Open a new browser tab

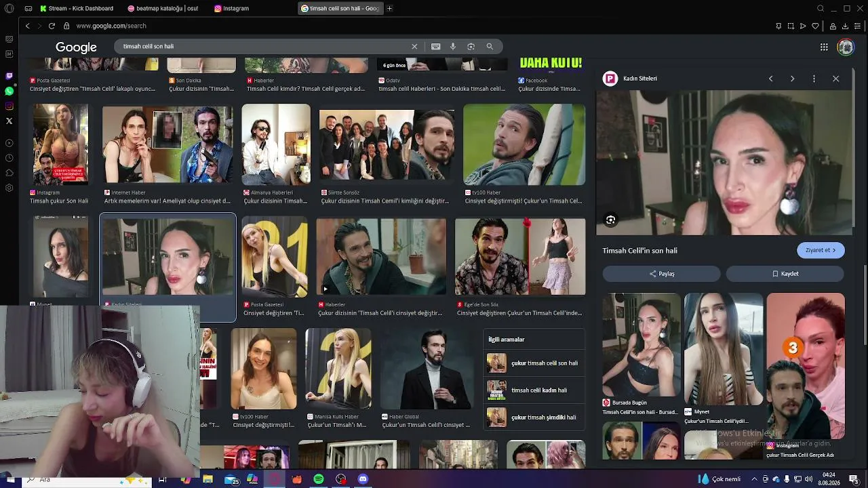tap(389, 8)
